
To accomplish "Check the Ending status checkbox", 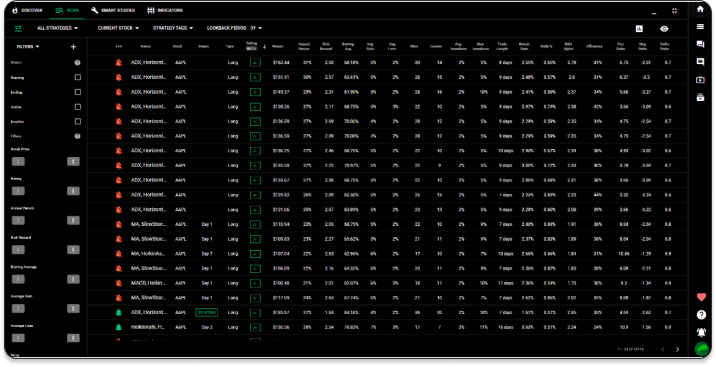I will [78, 92].
